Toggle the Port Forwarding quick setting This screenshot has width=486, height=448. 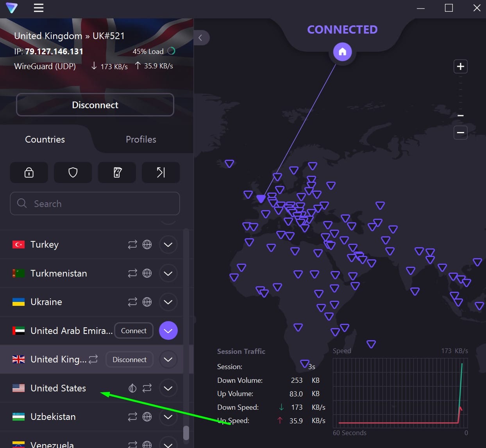click(161, 173)
